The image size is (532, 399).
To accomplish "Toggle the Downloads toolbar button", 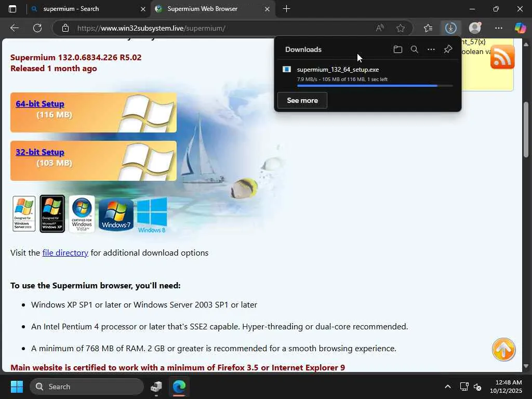I will 450,28.
